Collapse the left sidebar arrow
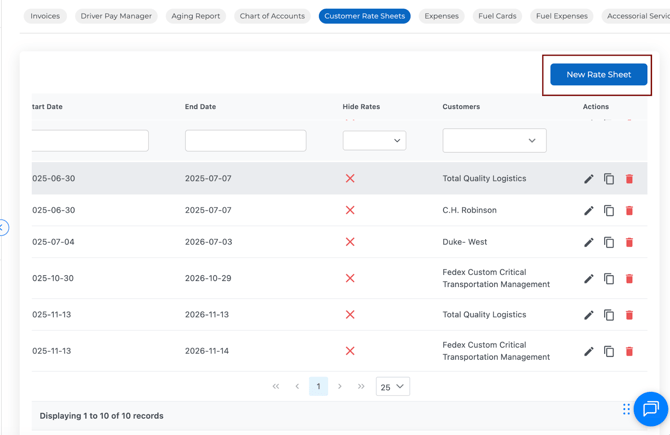This screenshot has height=435, width=670. 3,228
